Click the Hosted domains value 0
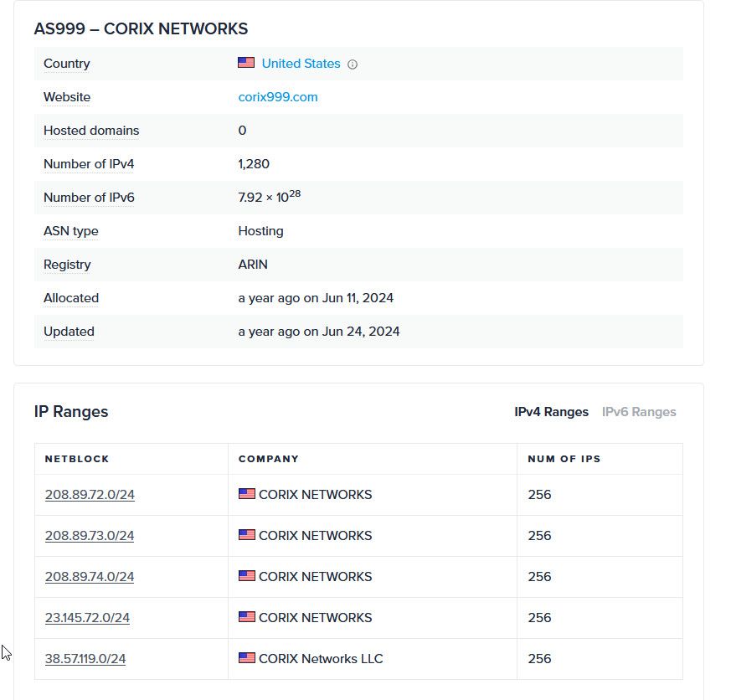 [x=243, y=131]
